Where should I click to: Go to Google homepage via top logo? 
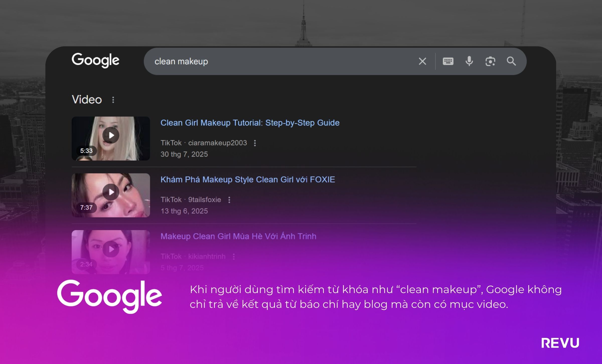coord(96,60)
